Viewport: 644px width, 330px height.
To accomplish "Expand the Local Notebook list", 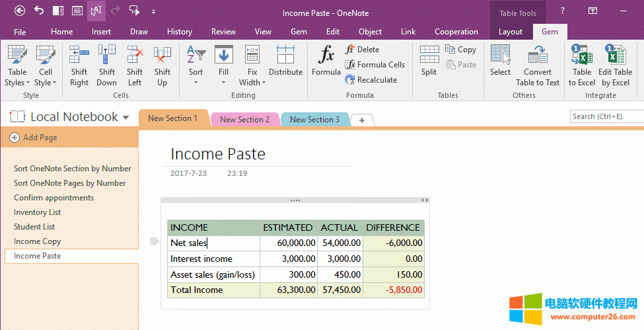I will pos(125,118).
